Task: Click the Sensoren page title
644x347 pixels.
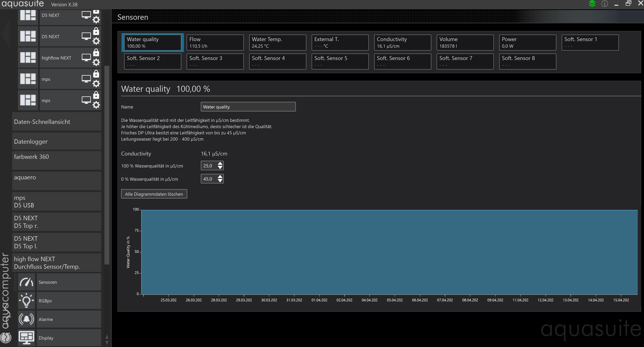Action: pyautogui.click(x=133, y=17)
